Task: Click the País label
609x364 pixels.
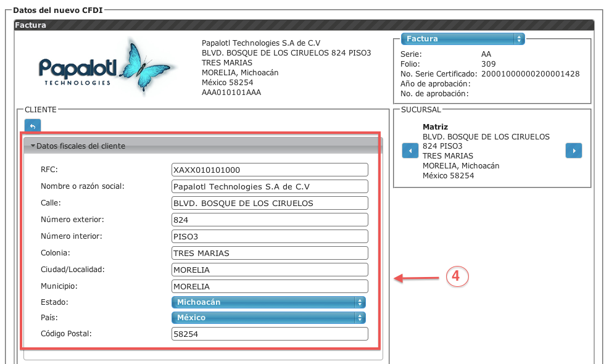Action: click(49, 318)
